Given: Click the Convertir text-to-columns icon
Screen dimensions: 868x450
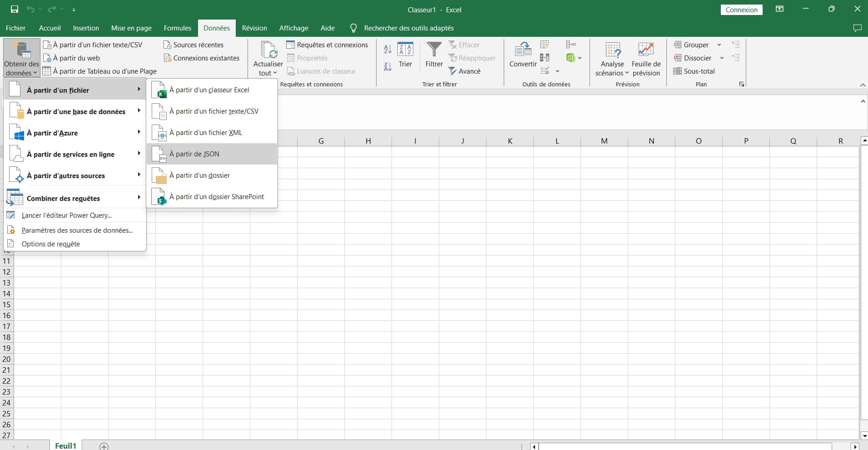Looking at the screenshot, I should tap(523, 50).
